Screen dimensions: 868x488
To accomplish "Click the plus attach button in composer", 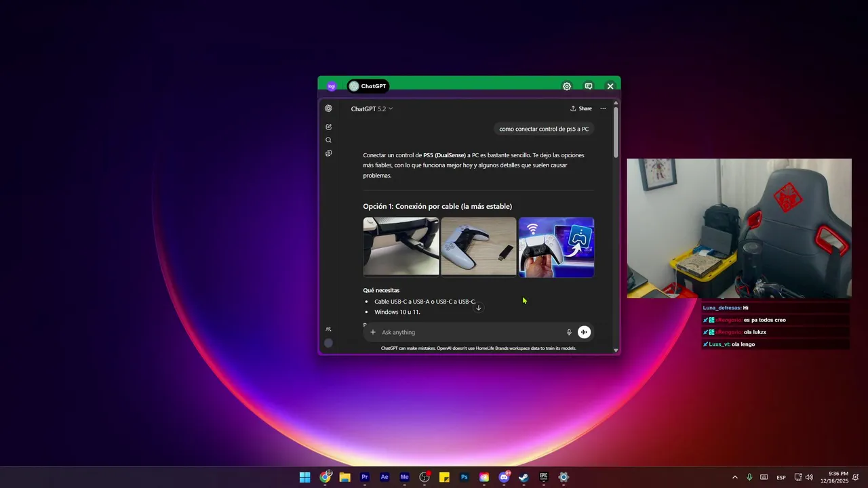I will pyautogui.click(x=372, y=332).
